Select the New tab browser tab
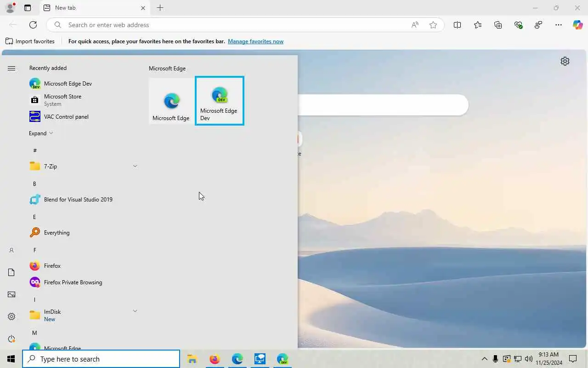Viewport: 588px width, 368px height. point(94,8)
